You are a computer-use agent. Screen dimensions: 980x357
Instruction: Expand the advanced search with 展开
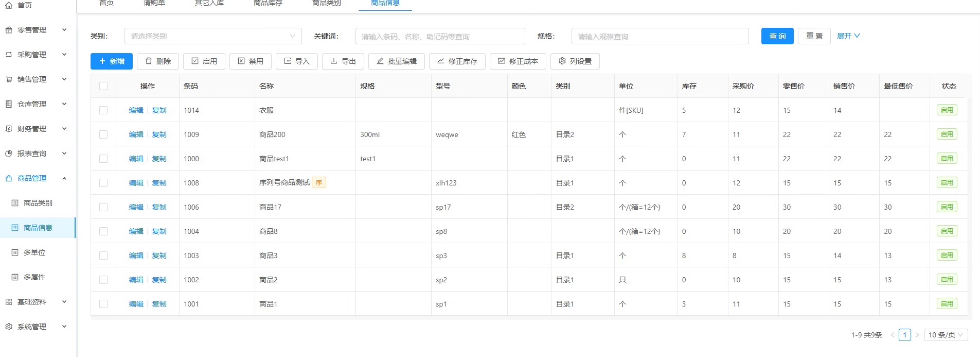point(848,36)
